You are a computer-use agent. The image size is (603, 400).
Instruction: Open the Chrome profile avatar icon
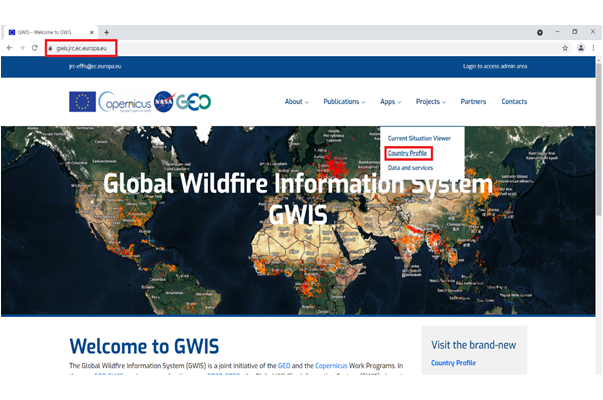tap(580, 47)
